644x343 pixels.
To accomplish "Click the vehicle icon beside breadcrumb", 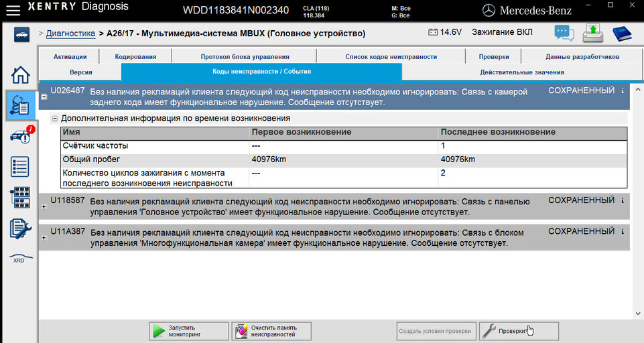I will [21, 35].
